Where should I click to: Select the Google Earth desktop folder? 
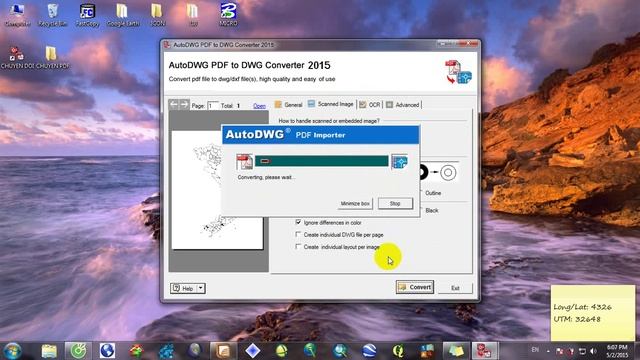pos(122,14)
